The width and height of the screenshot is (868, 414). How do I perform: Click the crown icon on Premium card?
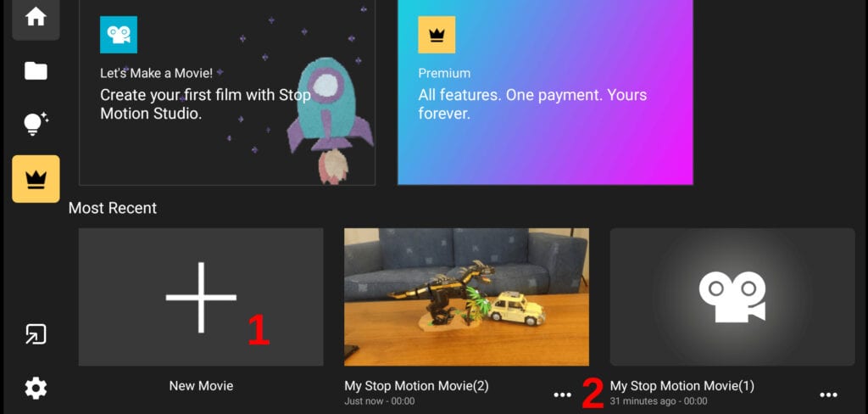(x=437, y=35)
